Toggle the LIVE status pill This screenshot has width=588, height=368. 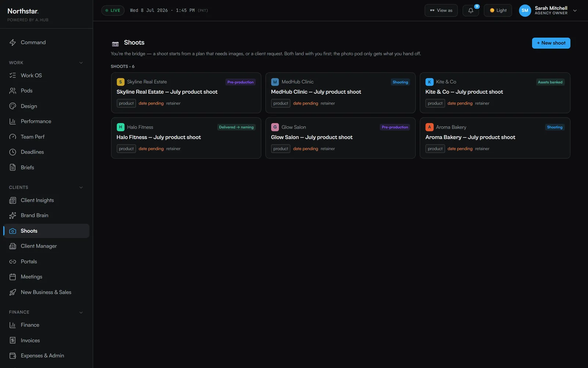113,10
